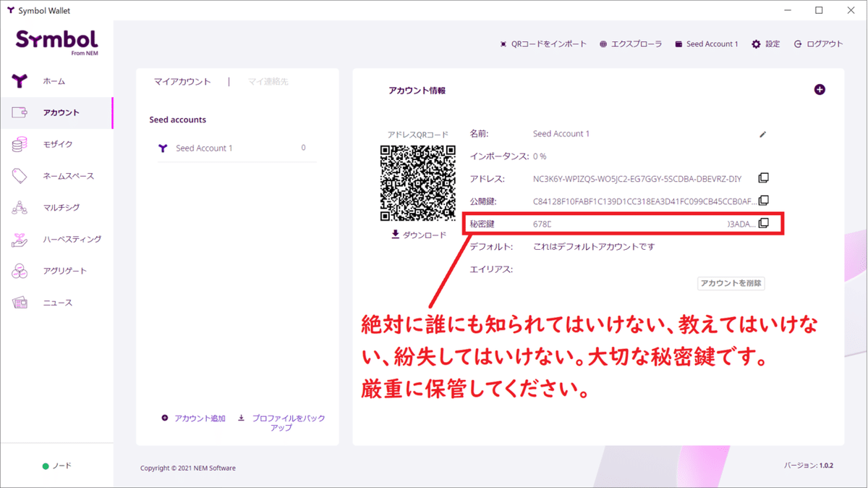Log out with ログアウト
The width and height of the screenshot is (868, 488).
point(825,44)
